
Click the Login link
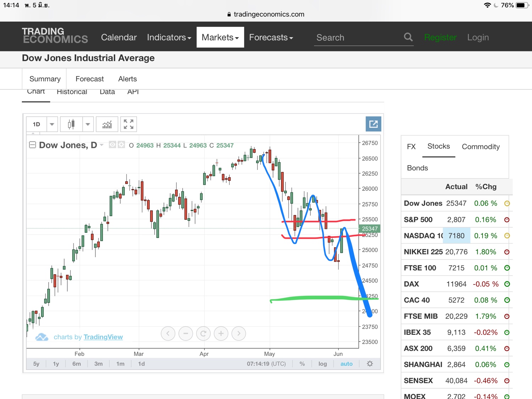coord(478,37)
